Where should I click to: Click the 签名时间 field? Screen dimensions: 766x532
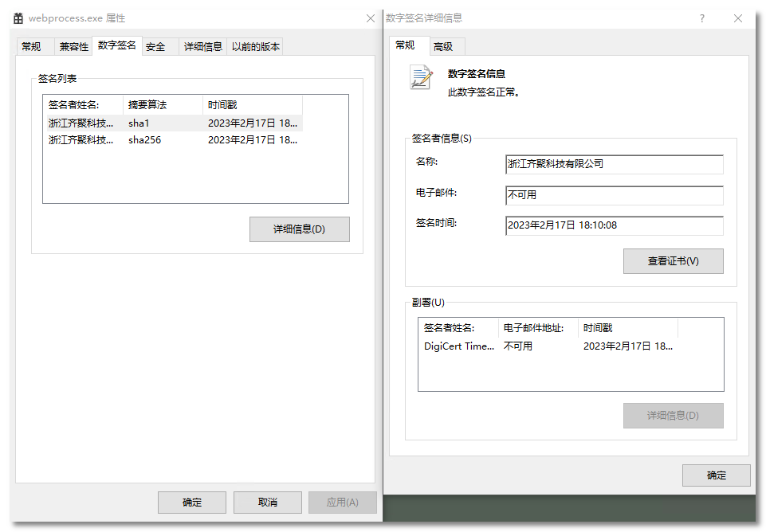point(614,225)
